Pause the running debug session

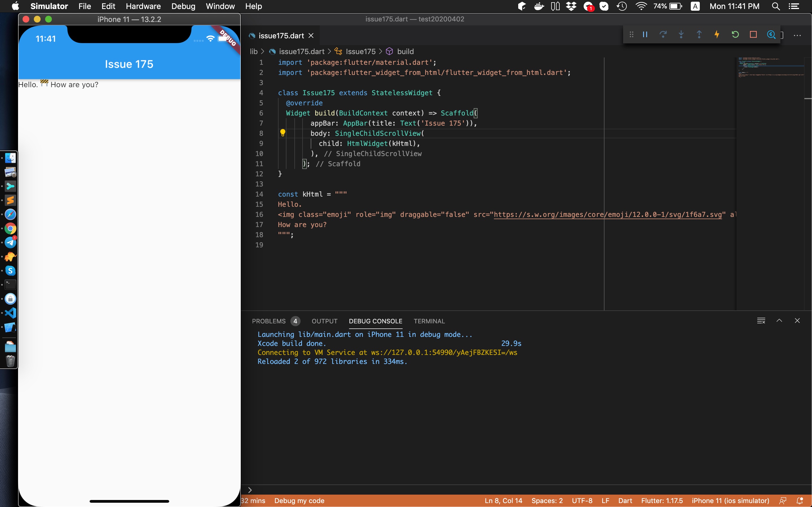(645, 35)
